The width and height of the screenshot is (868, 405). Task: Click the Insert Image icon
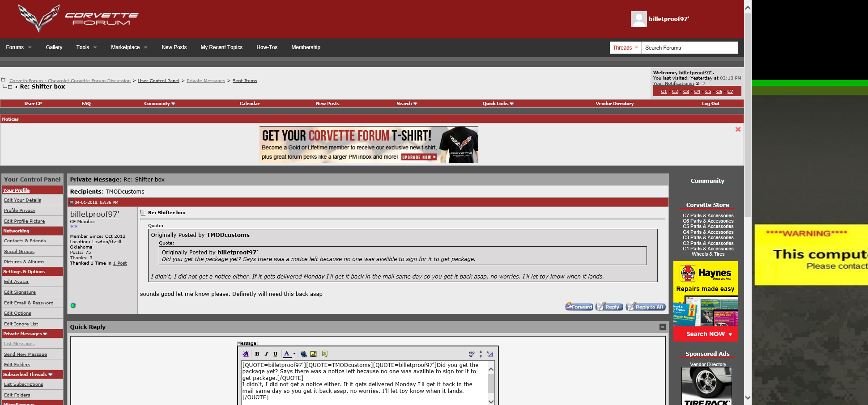[x=314, y=354]
